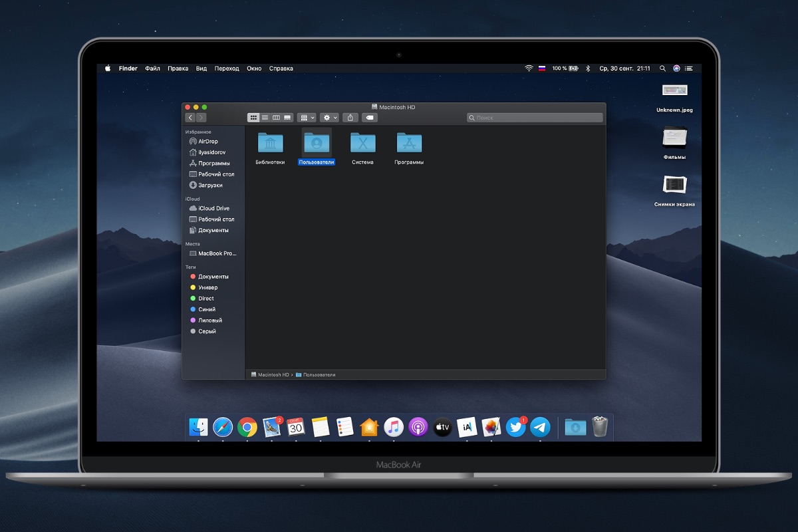The image size is (798, 532).
Task: Switch Finder to column view
Action: [276, 118]
